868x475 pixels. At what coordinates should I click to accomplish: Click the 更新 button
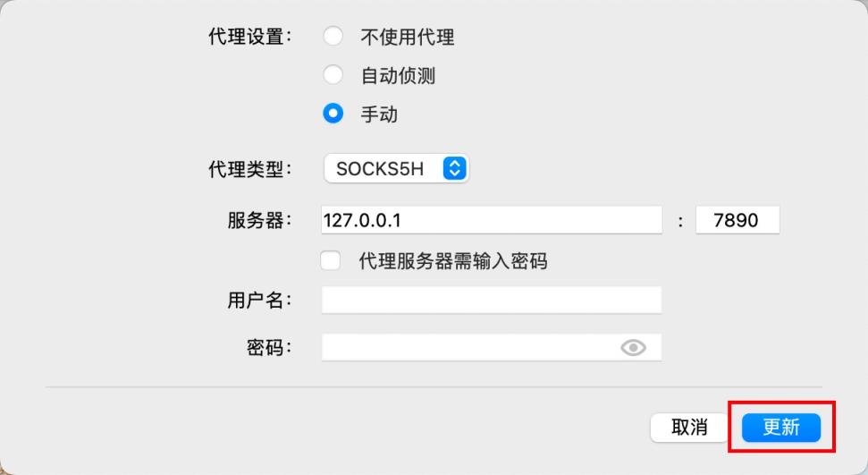(781, 428)
